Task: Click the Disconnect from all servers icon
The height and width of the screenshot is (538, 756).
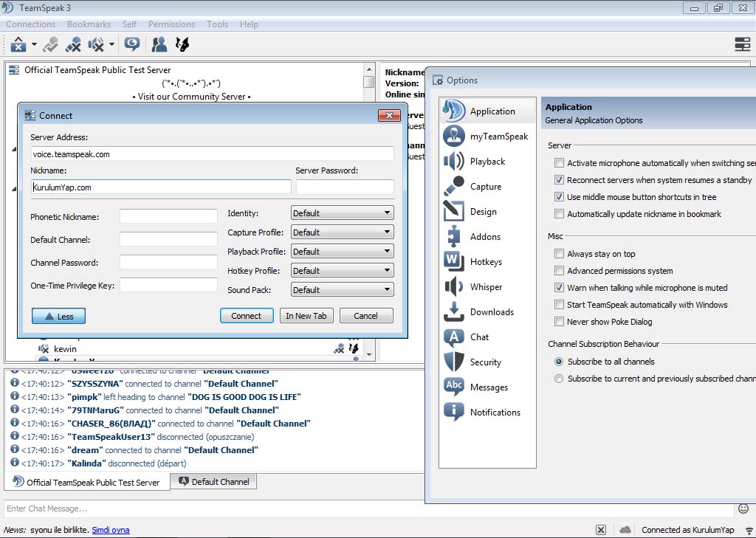Action: click(x=73, y=44)
